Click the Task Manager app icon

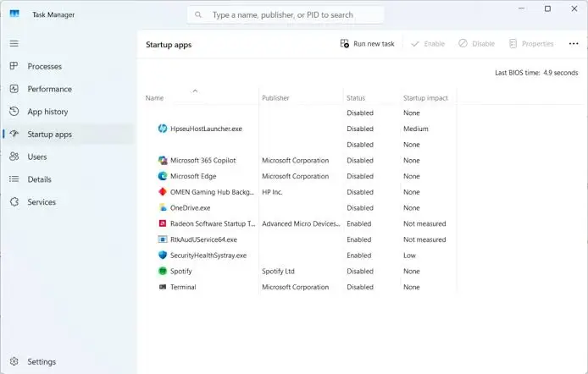pyautogui.click(x=14, y=14)
